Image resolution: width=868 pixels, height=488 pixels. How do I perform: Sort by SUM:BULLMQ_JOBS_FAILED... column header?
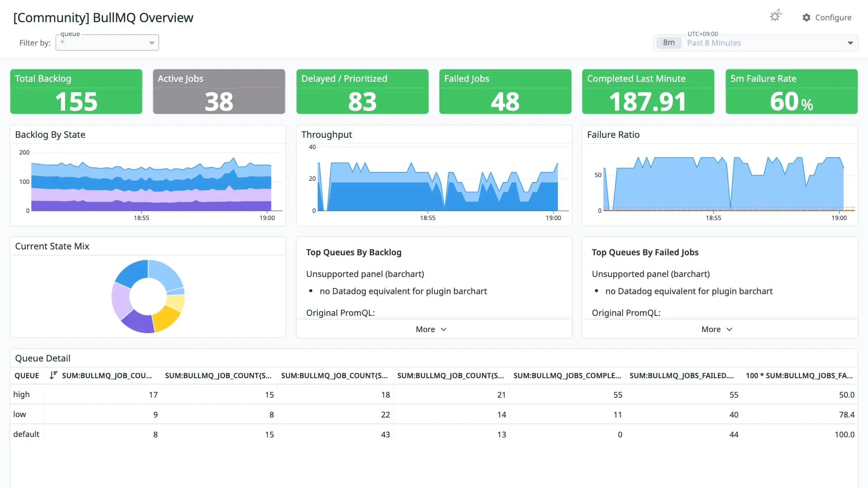point(681,375)
